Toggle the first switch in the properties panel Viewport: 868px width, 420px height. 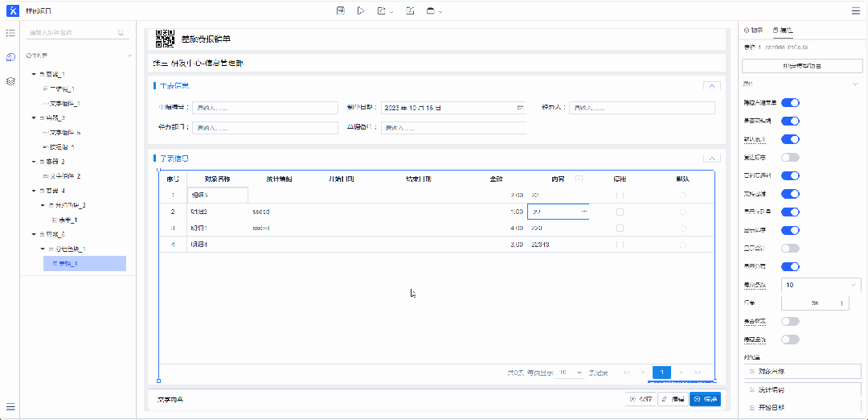tap(790, 103)
